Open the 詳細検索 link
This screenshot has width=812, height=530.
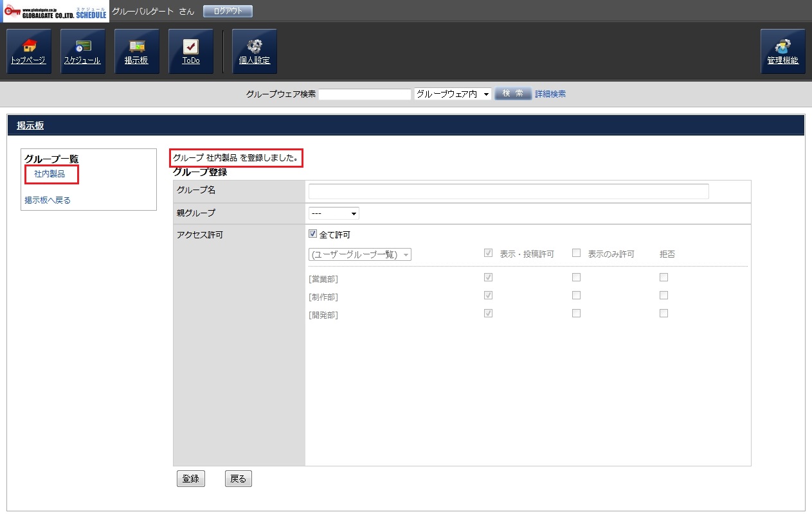point(550,94)
